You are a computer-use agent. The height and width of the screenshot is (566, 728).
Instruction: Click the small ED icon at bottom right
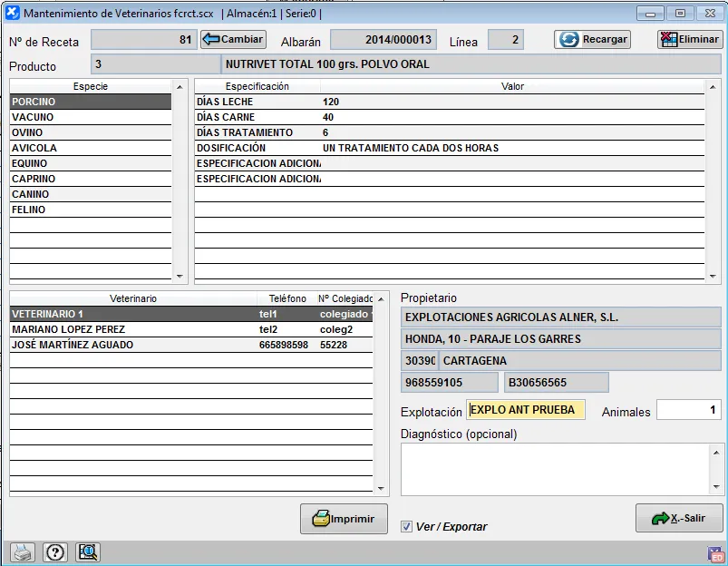pos(715,554)
